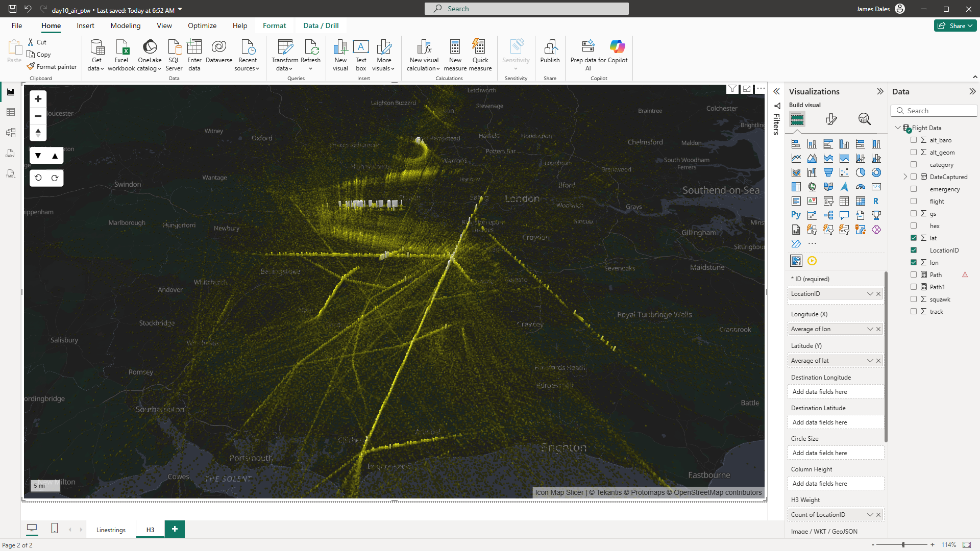The height and width of the screenshot is (551, 980).
Task: Open Average of lon field dropdown
Action: (870, 329)
